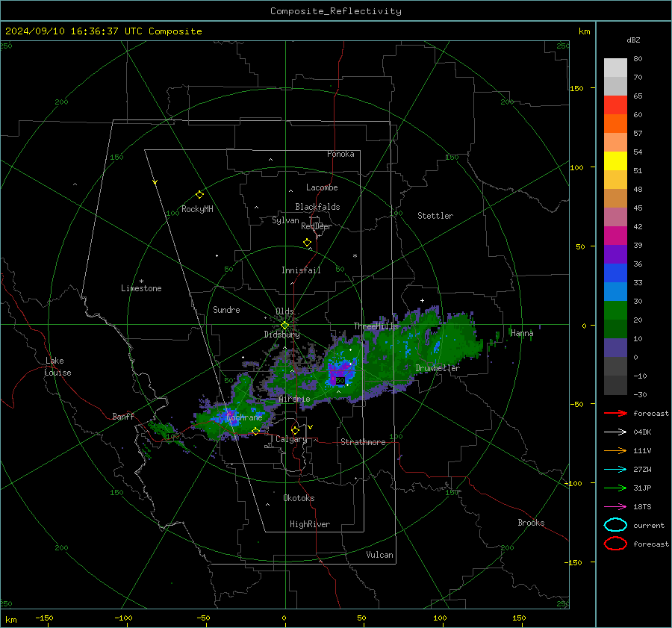
Task: Click the Strathmore label
Action: coord(363,442)
